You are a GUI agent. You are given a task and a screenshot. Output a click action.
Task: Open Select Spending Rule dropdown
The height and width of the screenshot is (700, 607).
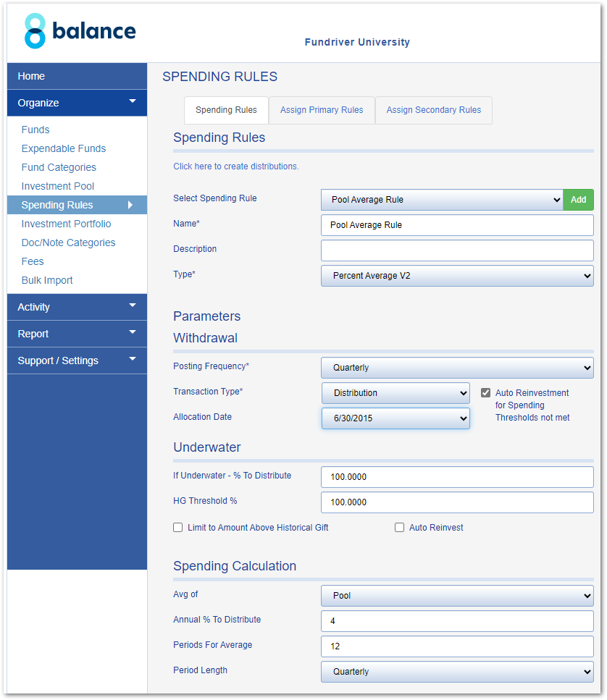click(442, 200)
